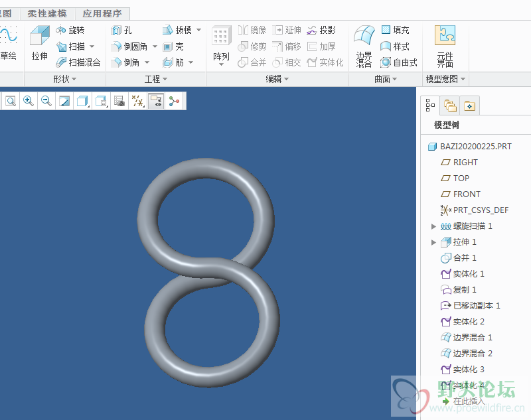
Task: Open the 元件界面 component interface tool
Action: click(445, 46)
